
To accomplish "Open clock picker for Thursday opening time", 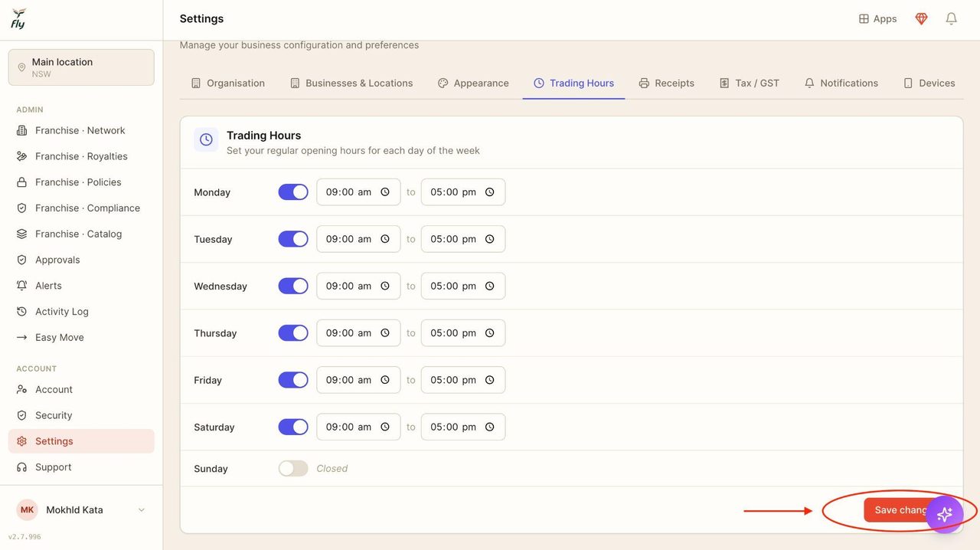I will coord(385,333).
